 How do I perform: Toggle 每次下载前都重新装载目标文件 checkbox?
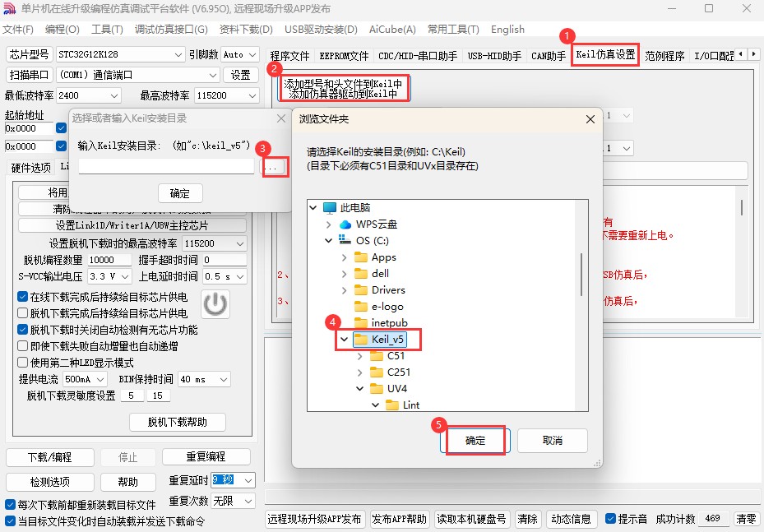click(10, 505)
